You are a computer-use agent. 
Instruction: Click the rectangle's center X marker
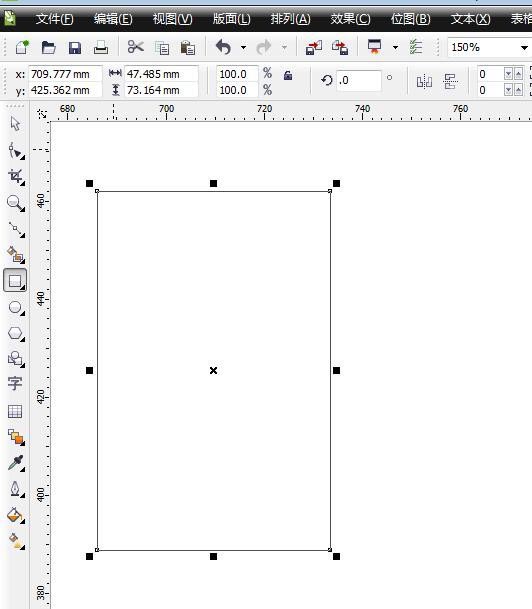click(213, 371)
